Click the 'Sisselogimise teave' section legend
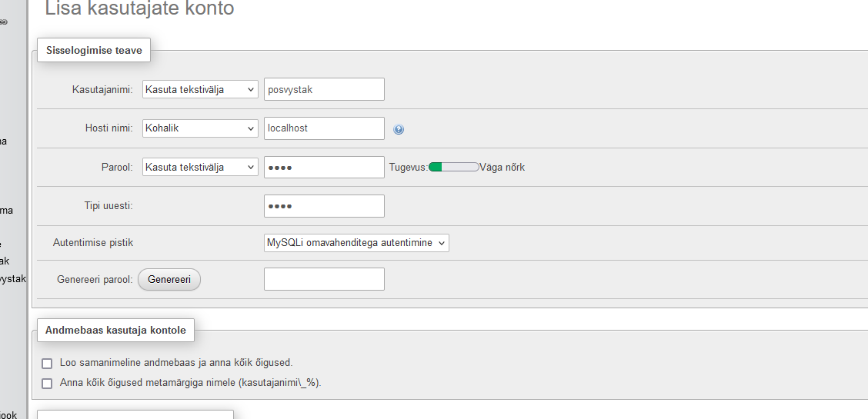Image resolution: width=868 pixels, height=419 pixels. coord(94,51)
